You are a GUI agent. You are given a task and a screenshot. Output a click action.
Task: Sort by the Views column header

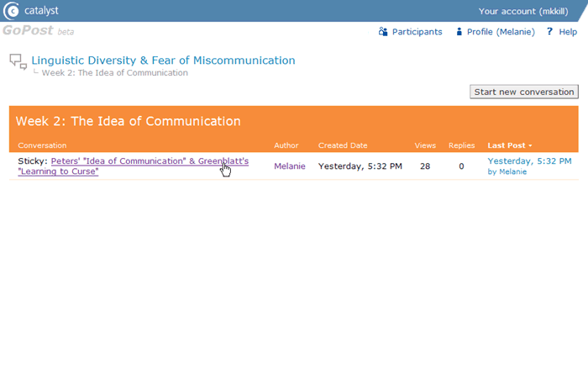point(425,145)
